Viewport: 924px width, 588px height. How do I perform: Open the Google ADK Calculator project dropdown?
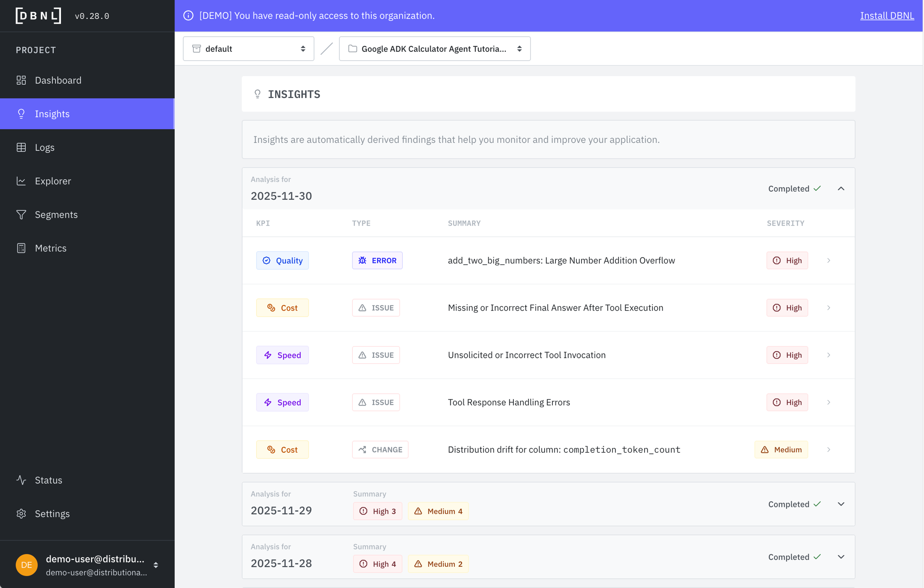click(x=434, y=49)
